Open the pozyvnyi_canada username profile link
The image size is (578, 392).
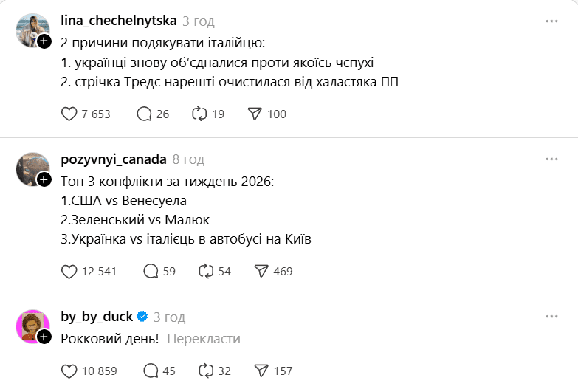[113, 159]
